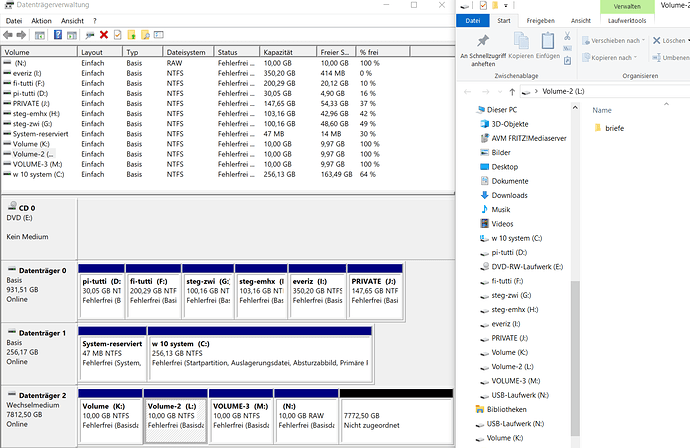Image resolution: width=690 pixels, height=448 pixels.
Task: Switch to the Ansicht ribbon tab in Explorer
Action: pyautogui.click(x=581, y=21)
